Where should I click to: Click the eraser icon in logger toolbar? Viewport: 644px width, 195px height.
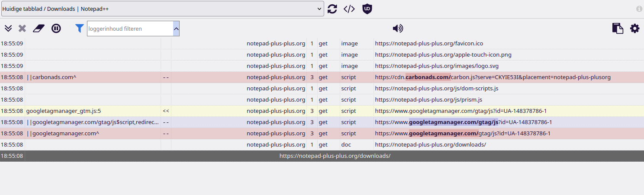click(x=39, y=29)
